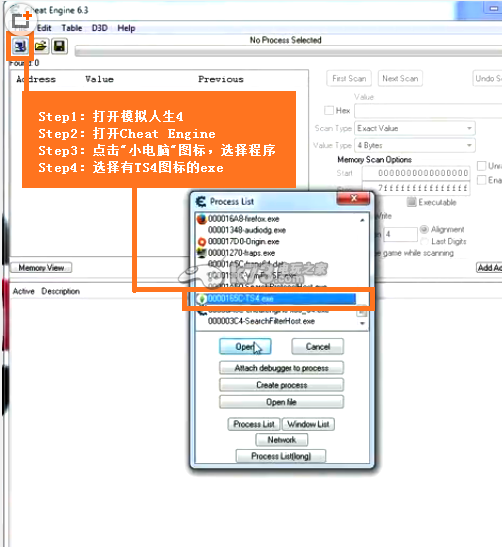Select the TS4.exe process entry
502x547 pixels.
pyautogui.click(x=276, y=298)
